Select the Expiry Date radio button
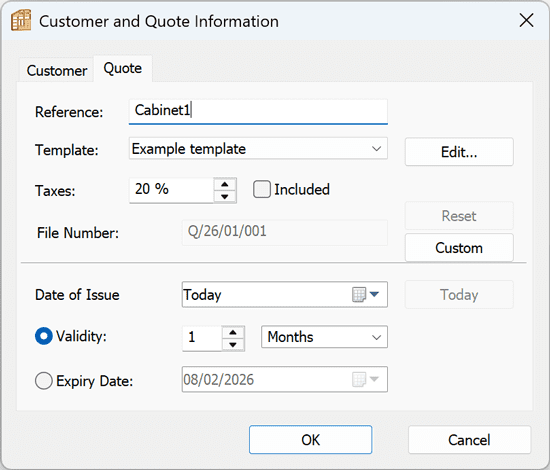 click(x=44, y=381)
